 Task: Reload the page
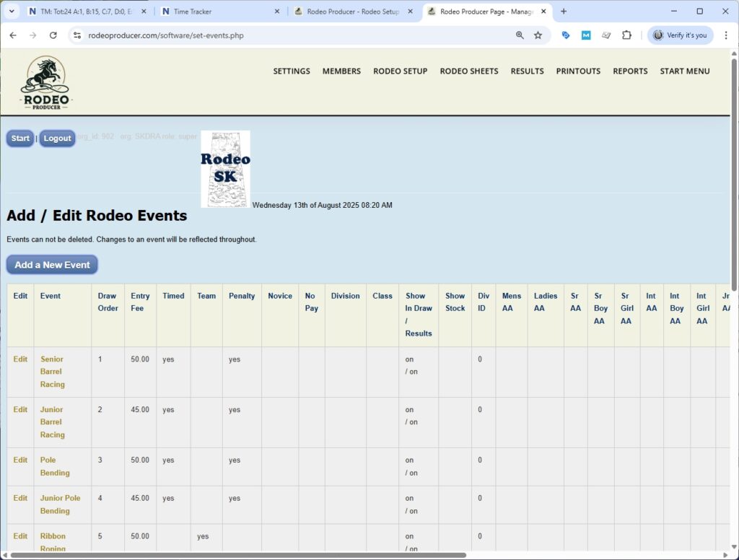tap(53, 35)
